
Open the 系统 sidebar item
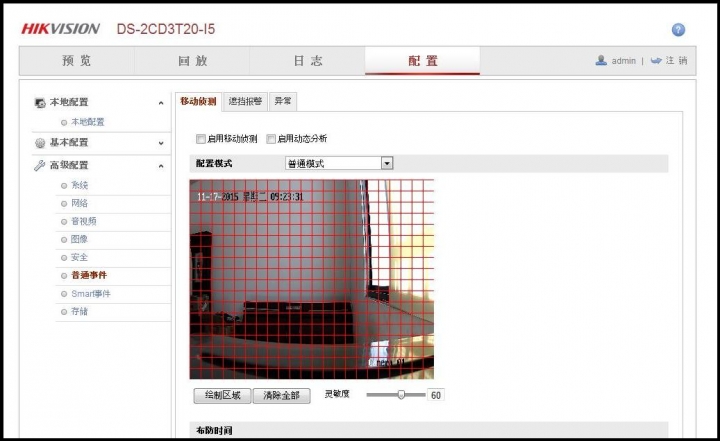(x=79, y=185)
